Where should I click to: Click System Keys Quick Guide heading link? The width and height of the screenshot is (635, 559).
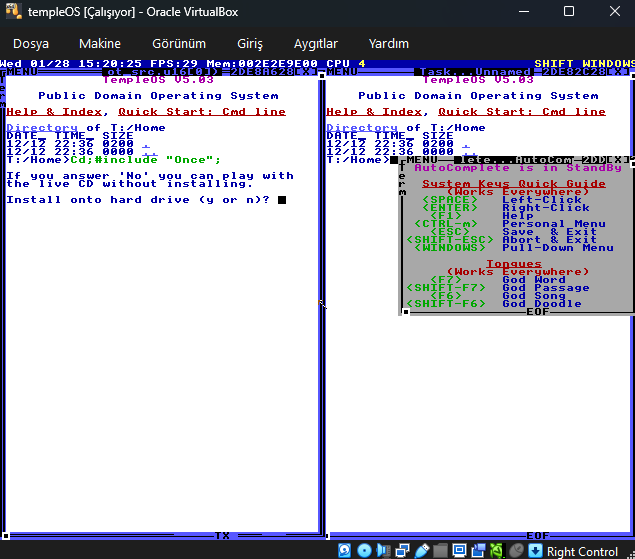point(514,184)
